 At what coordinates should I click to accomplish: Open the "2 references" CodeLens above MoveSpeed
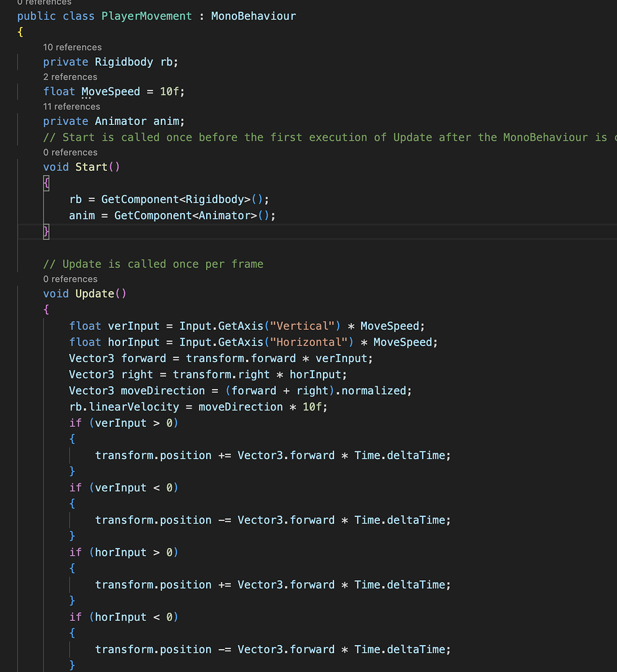point(70,77)
